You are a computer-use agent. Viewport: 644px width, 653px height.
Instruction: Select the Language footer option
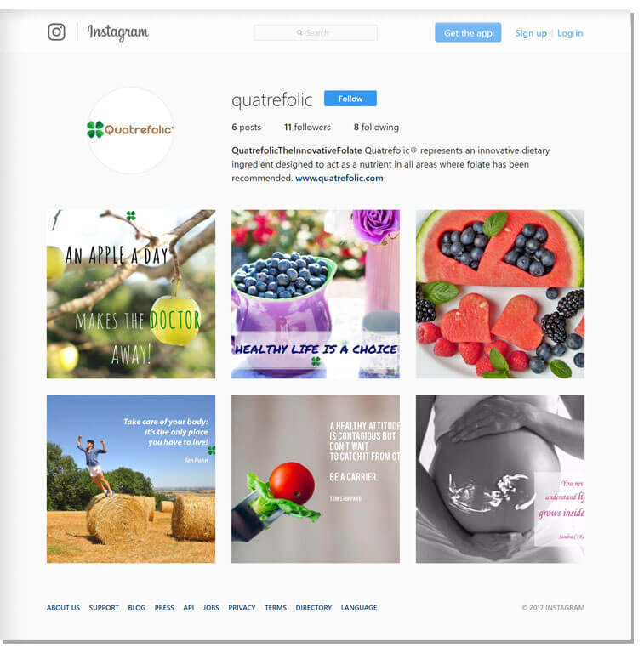[x=359, y=608]
